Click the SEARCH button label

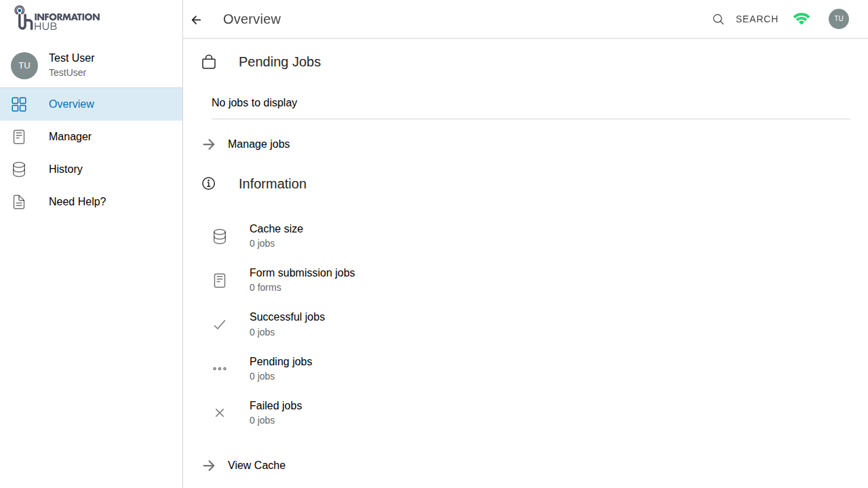757,20
